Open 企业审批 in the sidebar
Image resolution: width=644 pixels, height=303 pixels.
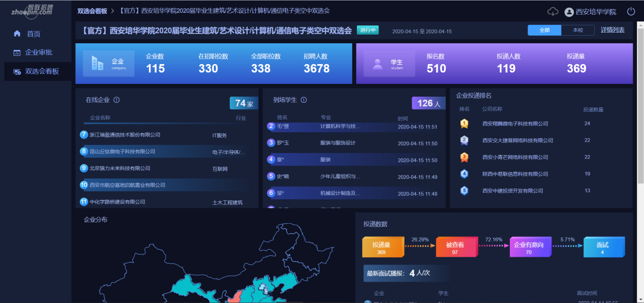pos(39,52)
